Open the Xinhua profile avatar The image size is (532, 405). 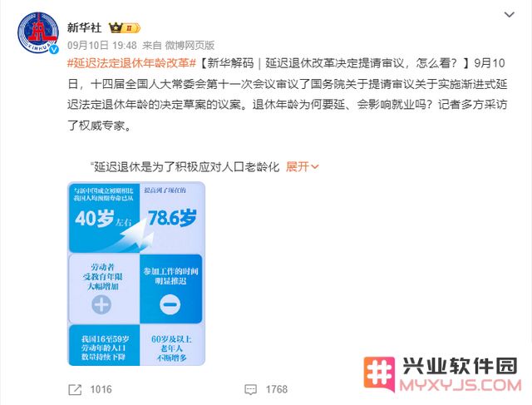pyautogui.click(x=38, y=32)
